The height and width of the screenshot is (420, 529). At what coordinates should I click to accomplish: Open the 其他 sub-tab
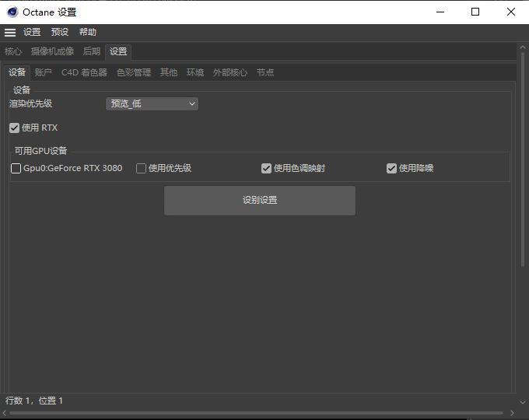[x=169, y=72]
